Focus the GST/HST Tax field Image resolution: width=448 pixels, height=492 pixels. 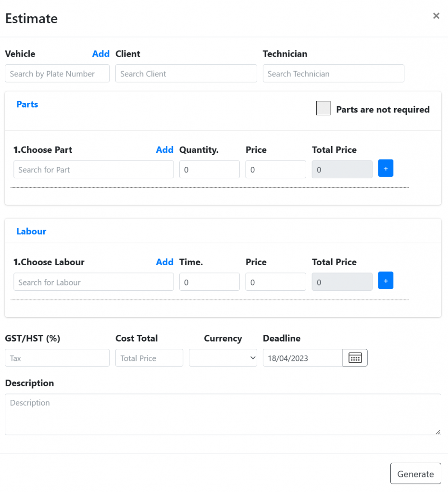[x=57, y=357]
